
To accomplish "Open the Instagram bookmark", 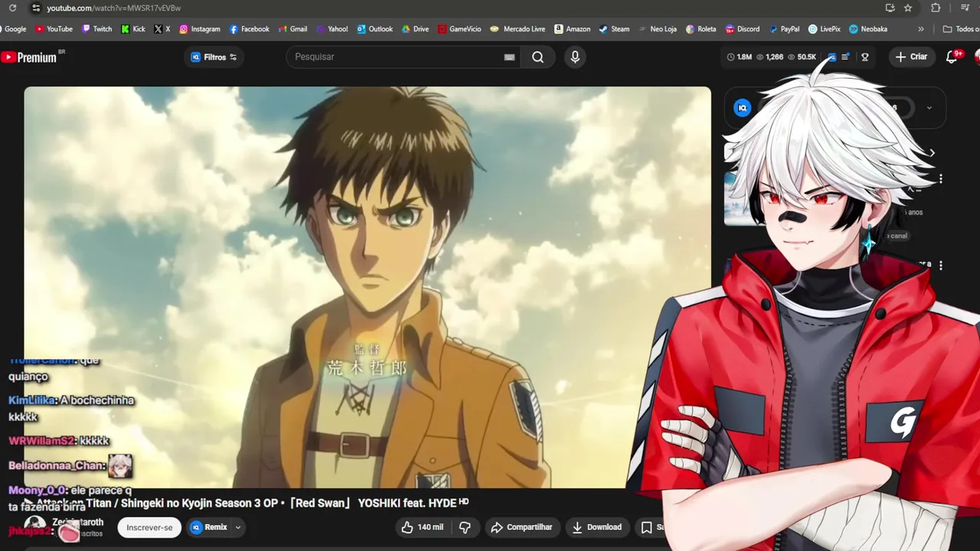I will tap(199, 29).
